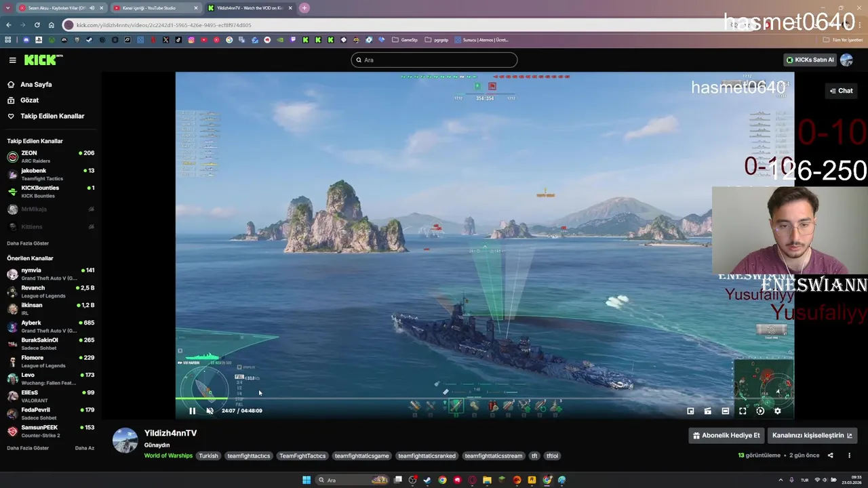
Task: Select the 'tft' tag
Action: click(534, 456)
